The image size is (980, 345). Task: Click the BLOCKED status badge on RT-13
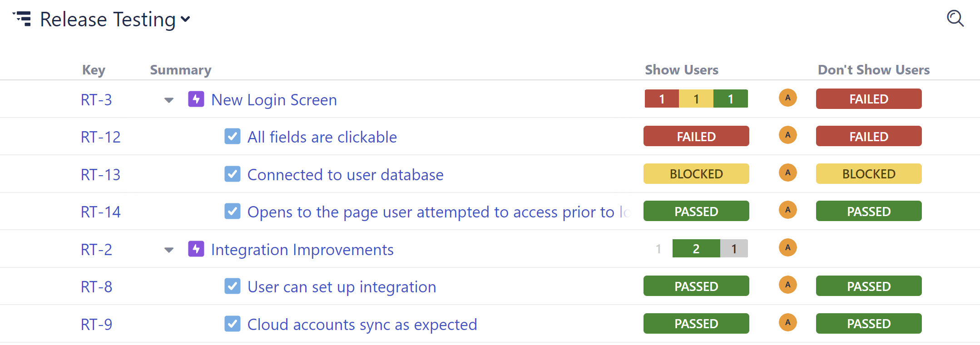(x=696, y=173)
